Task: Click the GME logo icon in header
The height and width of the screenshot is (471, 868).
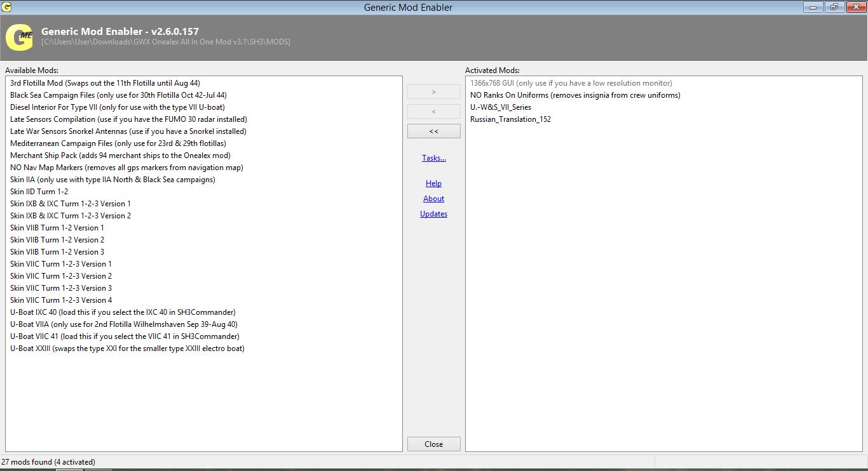Action: coord(19,37)
